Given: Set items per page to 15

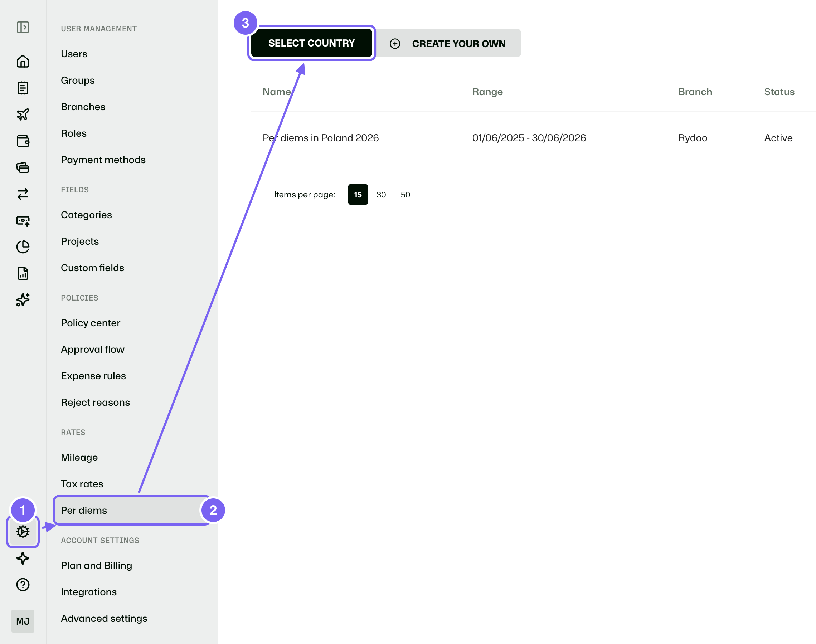Looking at the screenshot, I should [358, 195].
